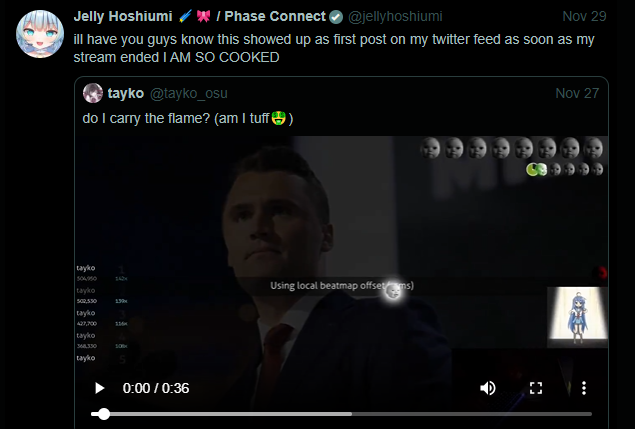Play the embedded video
This screenshot has height=429, width=635.
[x=99, y=387]
